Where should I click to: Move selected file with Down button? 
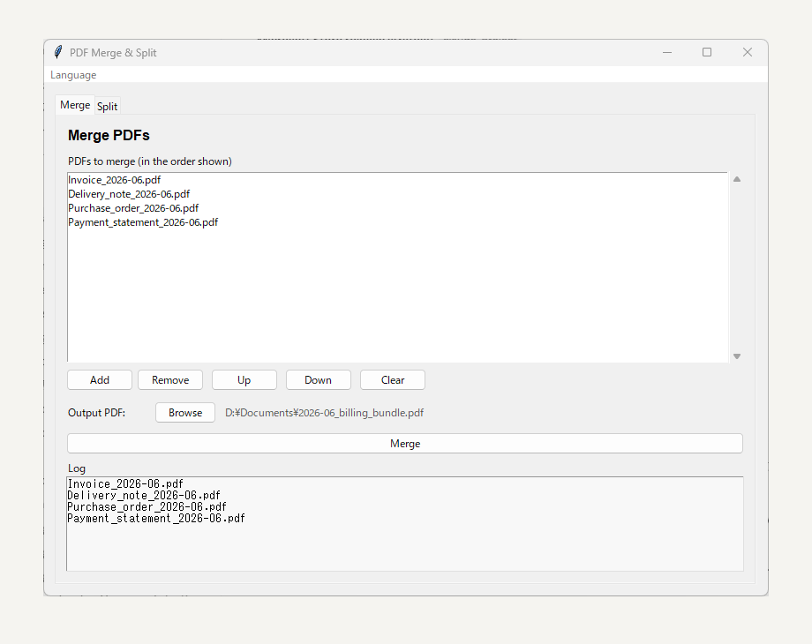point(318,380)
